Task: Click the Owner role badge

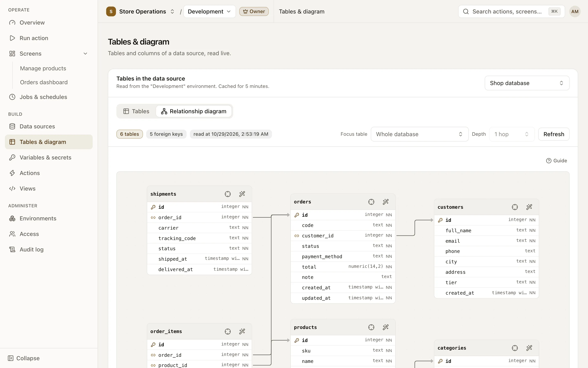Action: click(254, 11)
